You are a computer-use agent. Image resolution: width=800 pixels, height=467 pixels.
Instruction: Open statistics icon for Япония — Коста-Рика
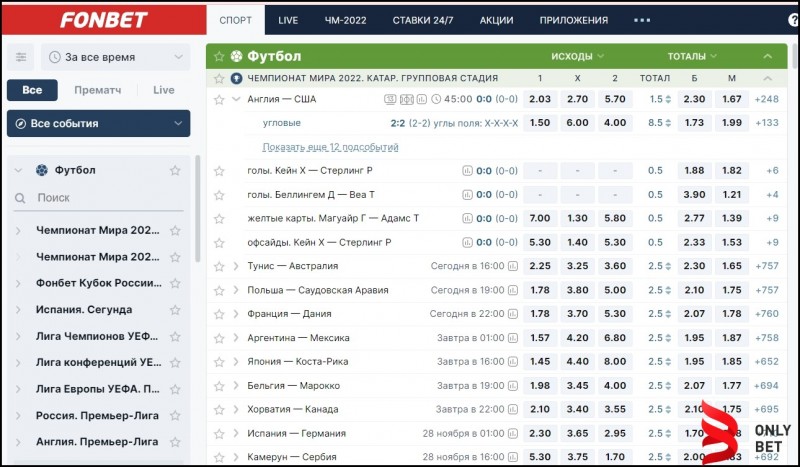tap(513, 361)
